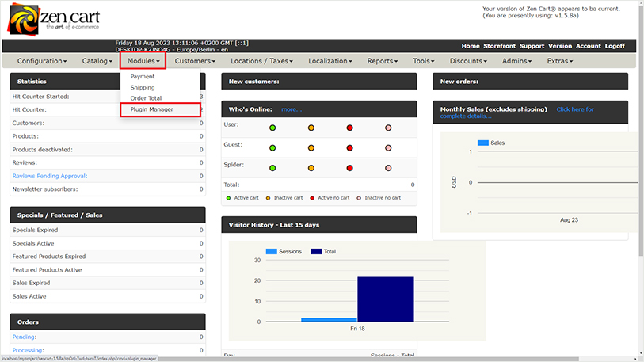The image size is (644, 362).
Task: Click the Zen Cart logo
Action: 54,19
